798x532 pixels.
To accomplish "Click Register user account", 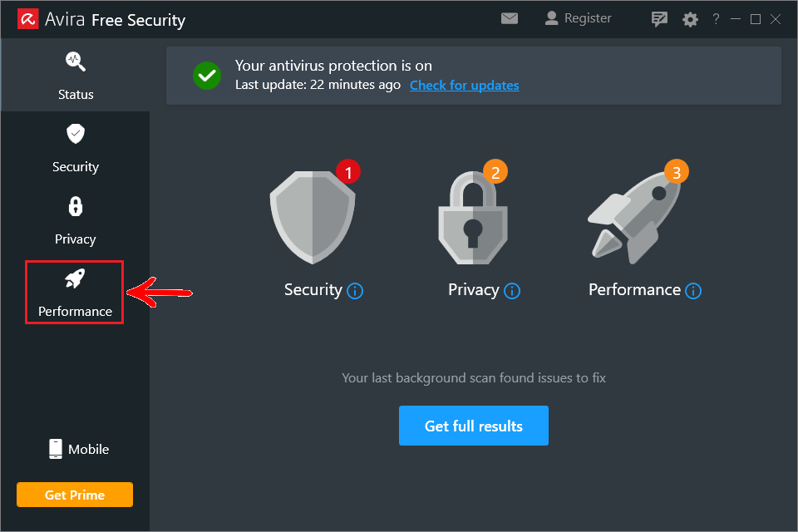I will [579, 18].
